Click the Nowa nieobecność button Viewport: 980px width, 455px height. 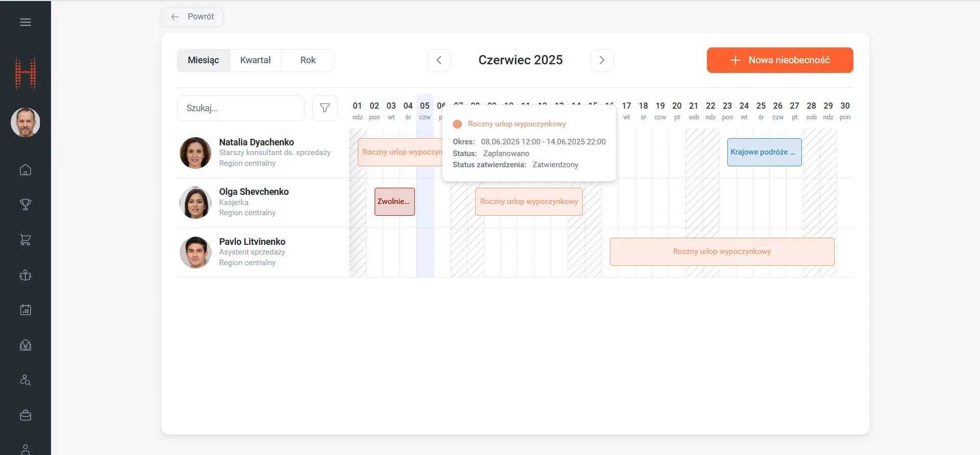779,60
